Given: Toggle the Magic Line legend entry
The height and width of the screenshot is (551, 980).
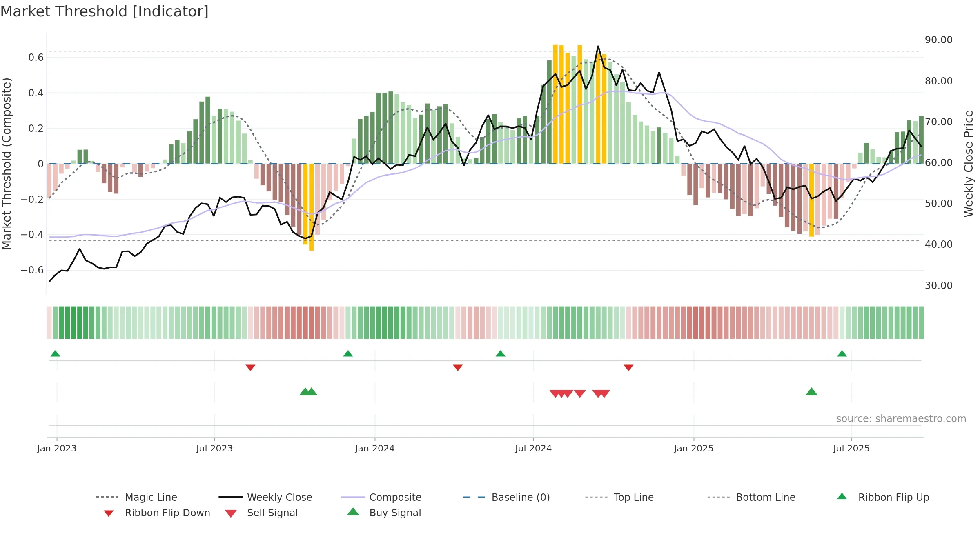Looking at the screenshot, I should pyautogui.click(x=137, y=497).
